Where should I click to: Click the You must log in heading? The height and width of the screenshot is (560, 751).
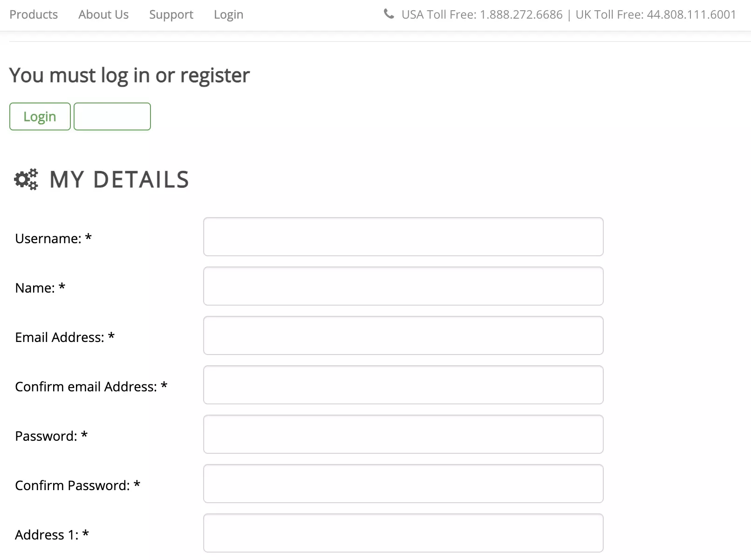[130, 75]
